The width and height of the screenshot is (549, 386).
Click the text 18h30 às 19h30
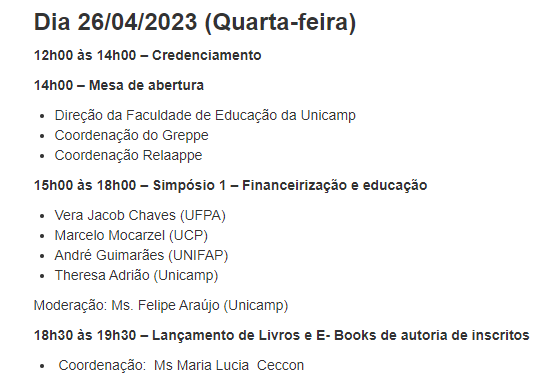click(x=85, y=336)
